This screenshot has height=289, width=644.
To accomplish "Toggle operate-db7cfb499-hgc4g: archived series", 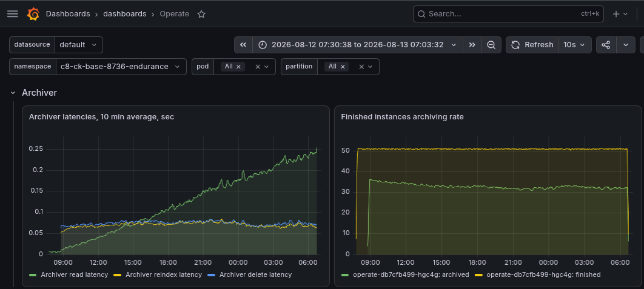I will coord(411,274).
